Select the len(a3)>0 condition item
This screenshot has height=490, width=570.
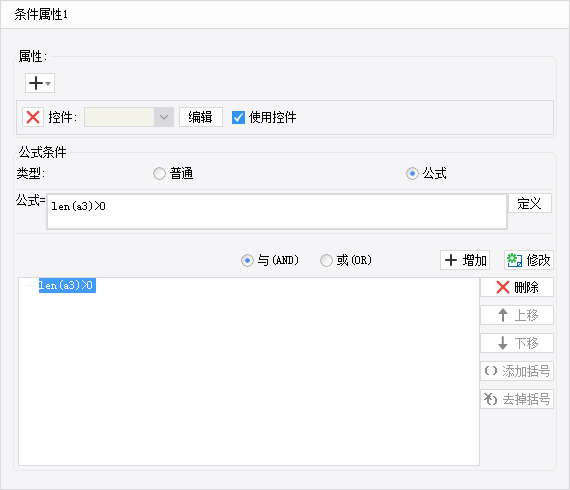coord(67,285)
